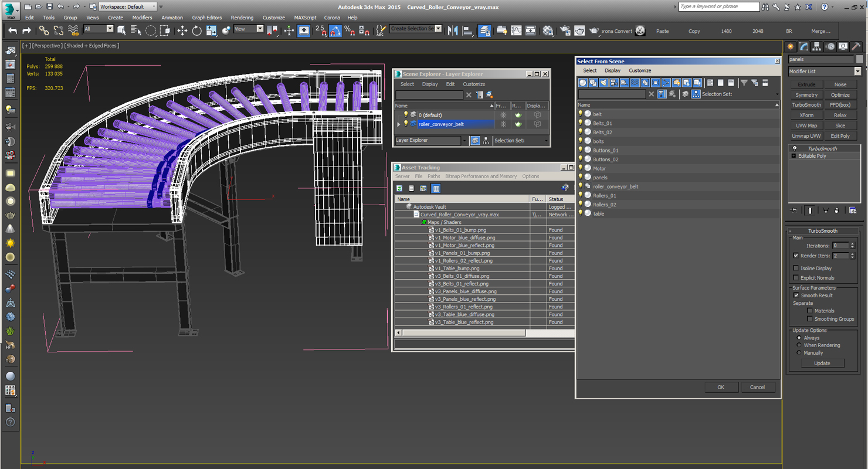Click the keyword search field

point(719,6)
